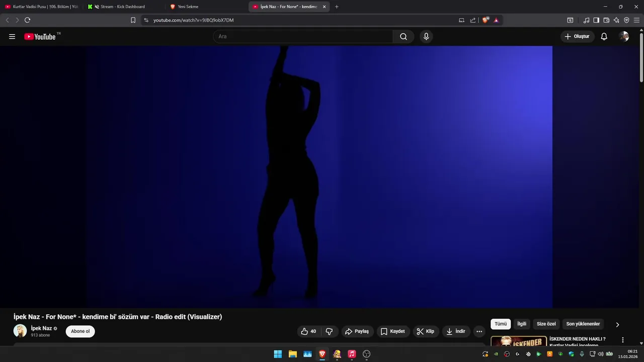Image resolution: width=644 pixels, height=362 pixels.
Task: Create a clip with Klip button
Action: click(426, 331)
